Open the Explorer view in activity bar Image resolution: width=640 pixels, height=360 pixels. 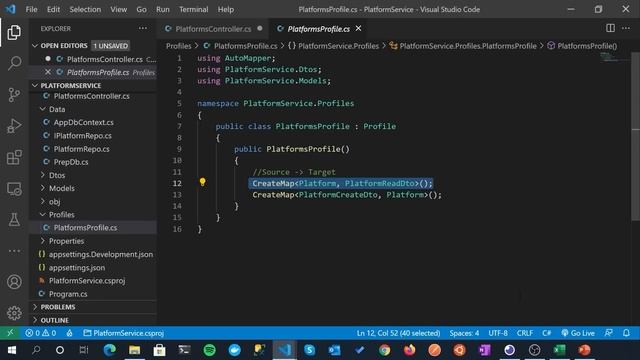14,32
